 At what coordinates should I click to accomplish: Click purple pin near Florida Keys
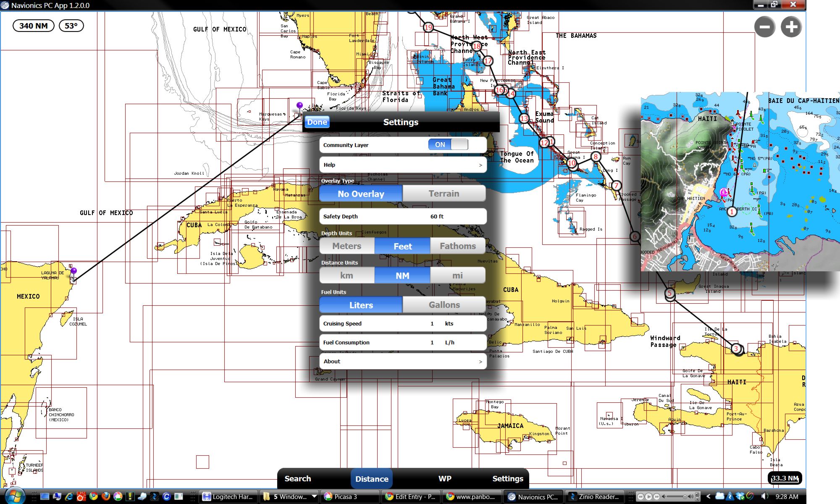pos(299,106)
